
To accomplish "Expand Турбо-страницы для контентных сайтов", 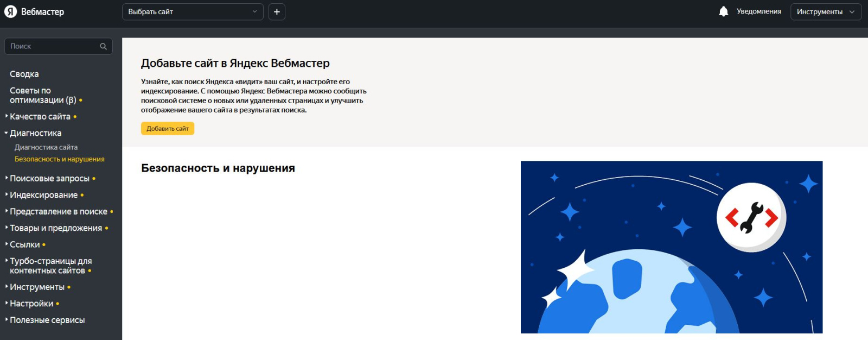I will click(x=51, y=266).
